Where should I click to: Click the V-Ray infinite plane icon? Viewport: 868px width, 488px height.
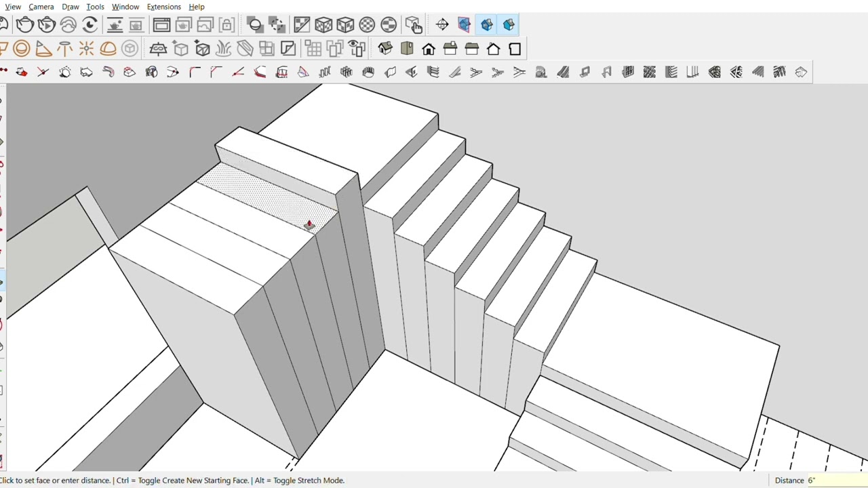pos(158,49)
